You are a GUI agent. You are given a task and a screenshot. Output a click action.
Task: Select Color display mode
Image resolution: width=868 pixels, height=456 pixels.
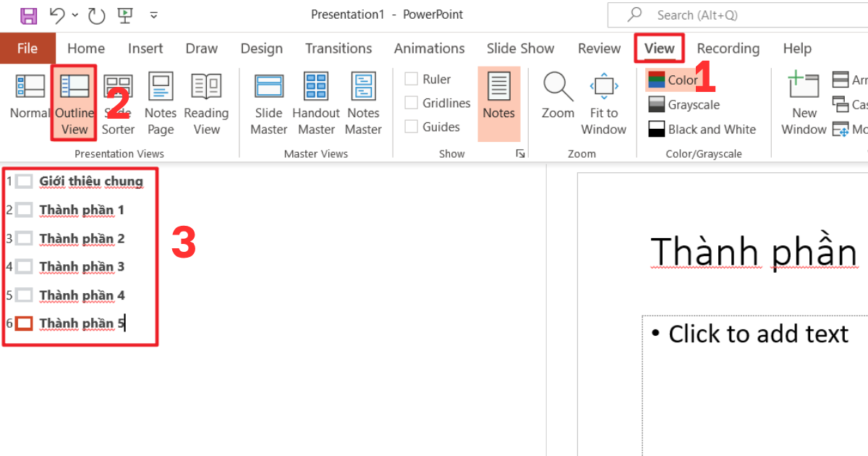[673, 80]
